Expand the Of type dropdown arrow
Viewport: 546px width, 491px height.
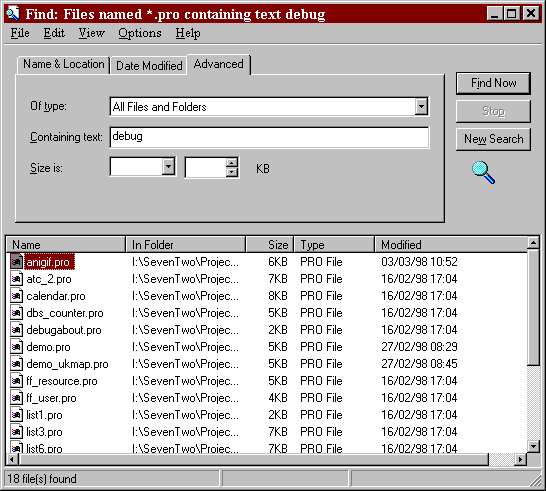coord(421,107)
